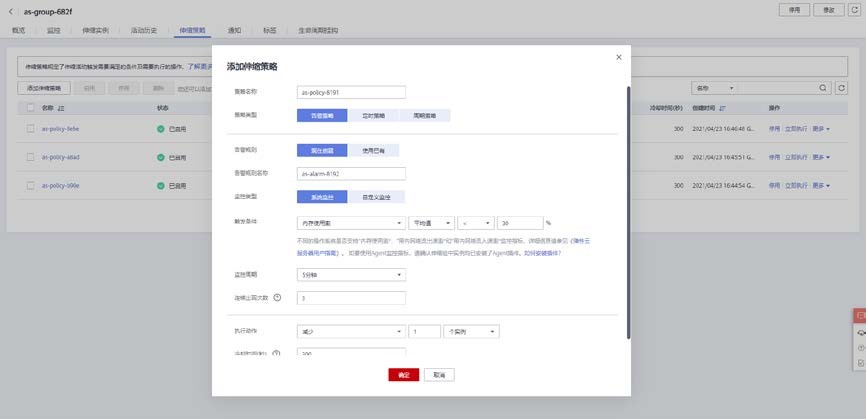Image resolution: width=866 pixels, height=419 pixels.
Task: Open the as-policy-a6ad policy link
Action: pyautogui.click(x=61, y=157)
